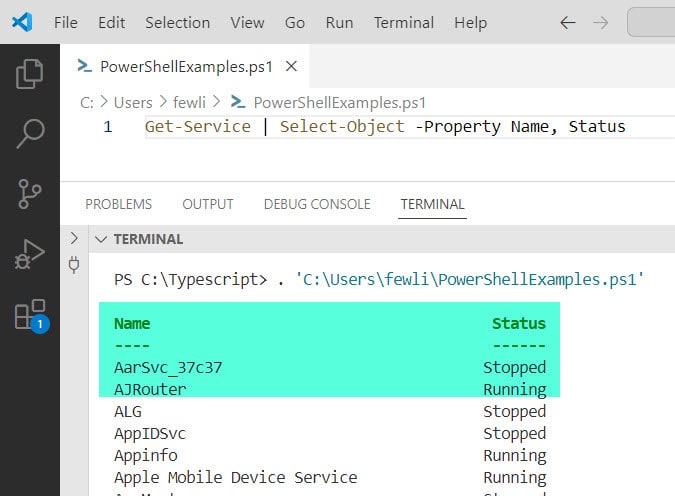Screen dimensions: 675x496
Task: Open the Selection menu
Action: (177, 22)
